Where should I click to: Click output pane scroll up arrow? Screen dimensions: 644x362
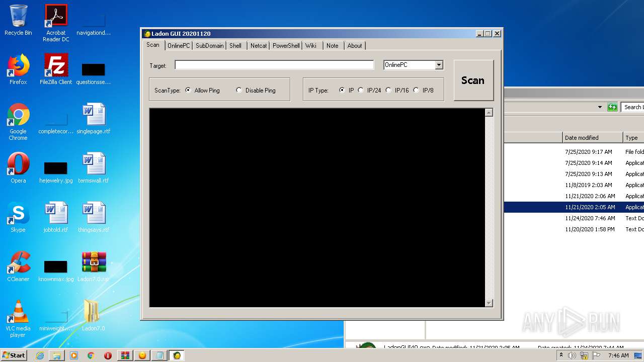[489, 113]
